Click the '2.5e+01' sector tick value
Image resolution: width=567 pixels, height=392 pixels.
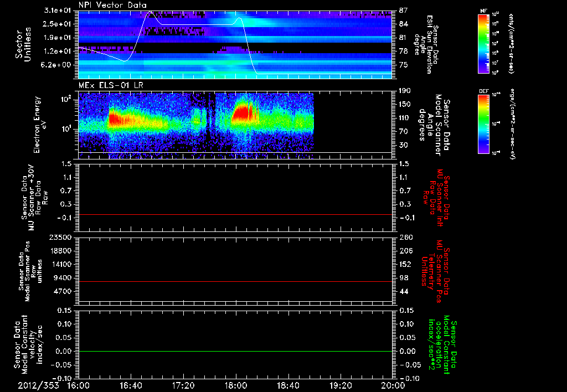click(x=57, y=24)
